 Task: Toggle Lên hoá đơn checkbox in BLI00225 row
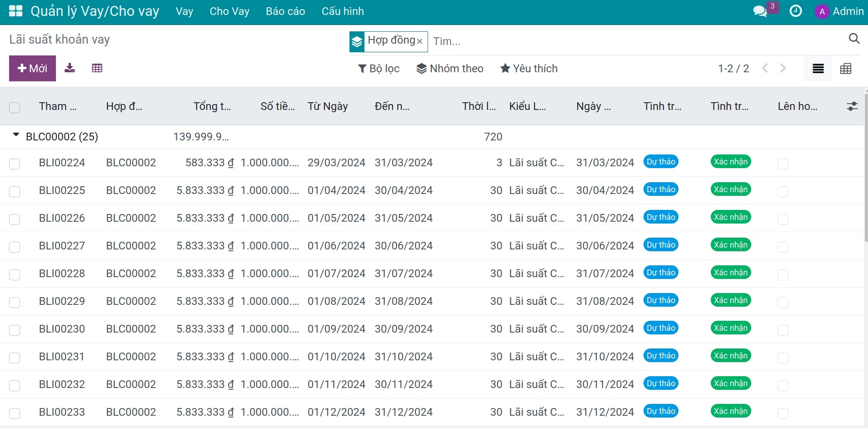(783, 191)
